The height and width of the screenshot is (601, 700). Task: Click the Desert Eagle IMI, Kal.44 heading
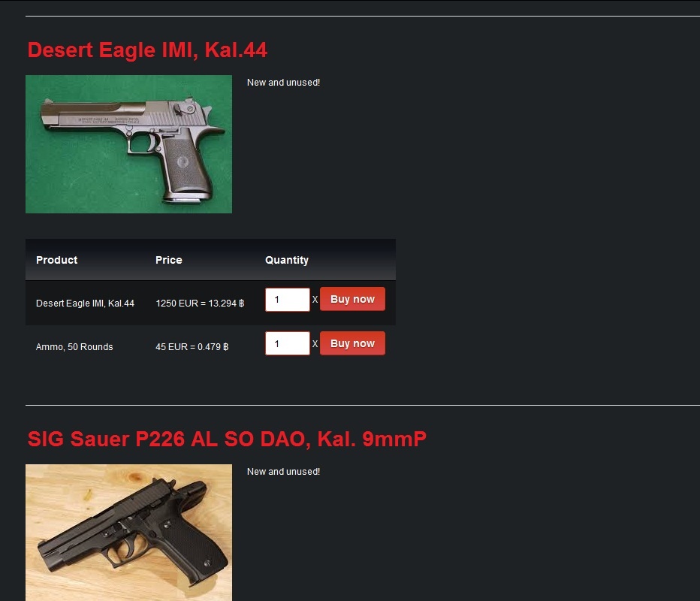[147, 50]
